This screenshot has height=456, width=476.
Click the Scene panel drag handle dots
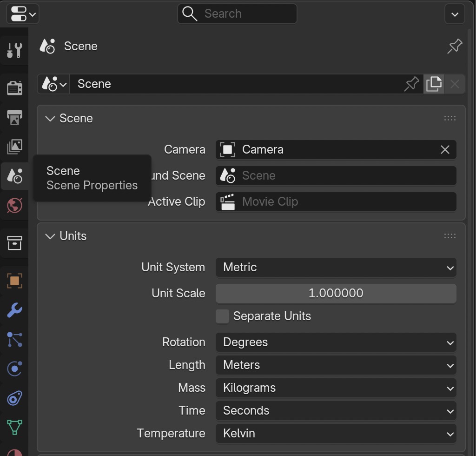(x=450, y=118)
